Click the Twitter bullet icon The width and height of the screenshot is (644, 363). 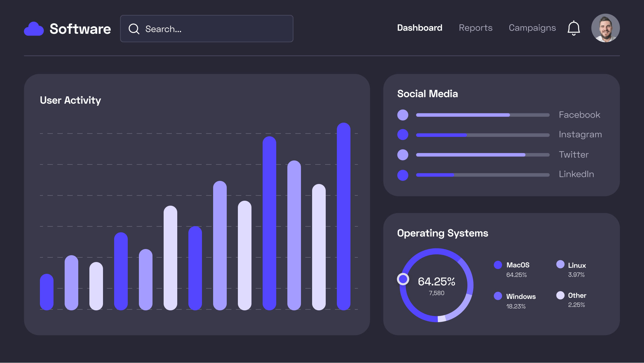pos(403,155)
